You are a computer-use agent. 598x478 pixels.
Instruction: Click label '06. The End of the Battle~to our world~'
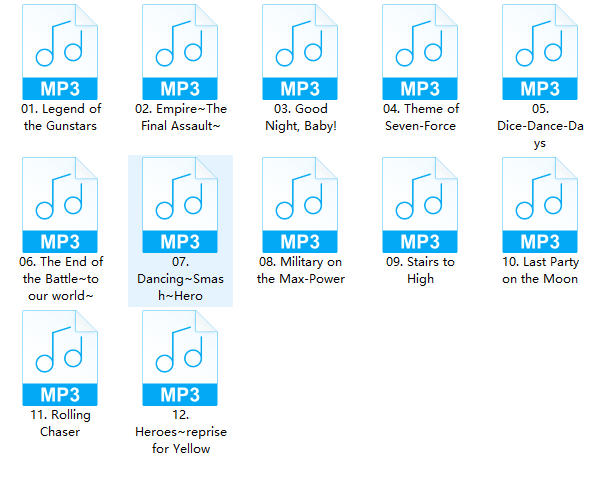[x=61, y=279]
